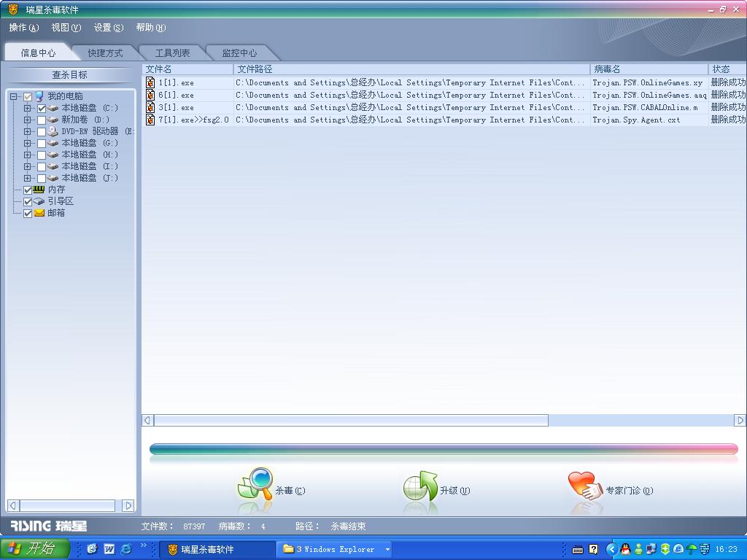Click the results list horizontal scrollbar thumb

coord(351,421)
